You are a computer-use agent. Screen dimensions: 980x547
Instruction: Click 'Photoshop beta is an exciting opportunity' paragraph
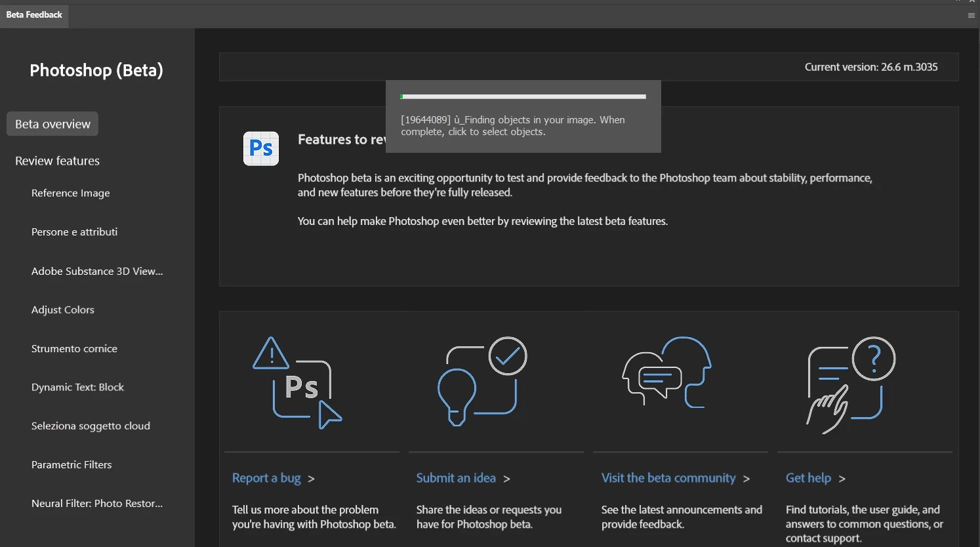[585, 185]
